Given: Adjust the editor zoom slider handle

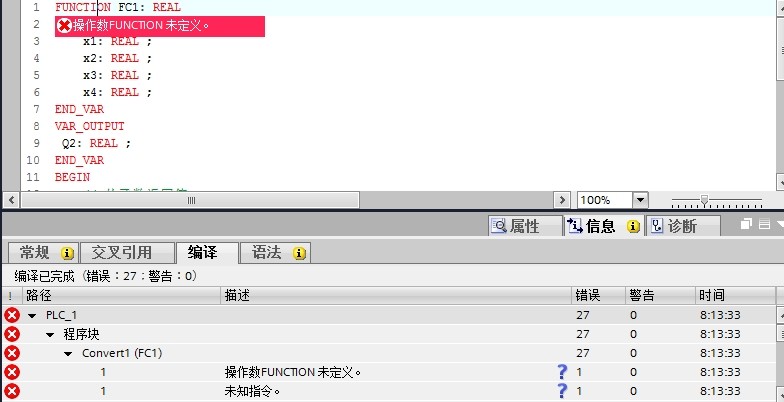Looking at the screenshot, I should [704, 200].
